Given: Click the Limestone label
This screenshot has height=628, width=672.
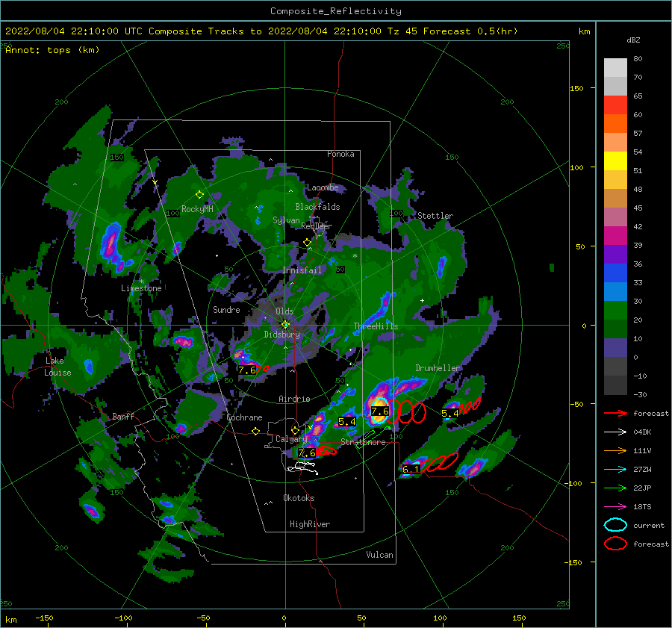Looking at the screenshot, I should tap(141, 288).
